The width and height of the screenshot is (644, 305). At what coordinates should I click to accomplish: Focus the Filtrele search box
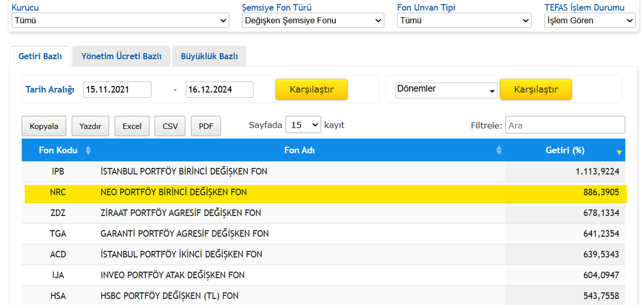coord(565,125)
